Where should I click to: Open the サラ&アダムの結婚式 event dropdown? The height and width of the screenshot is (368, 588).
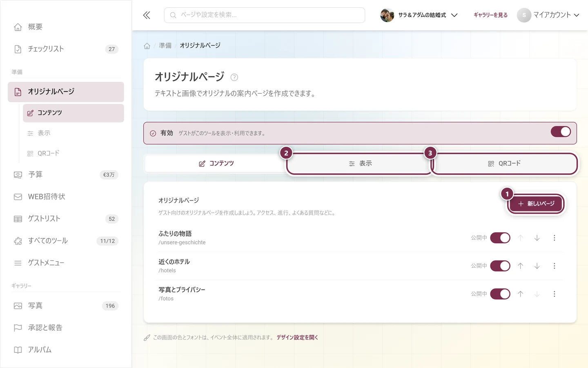[419, 15]
